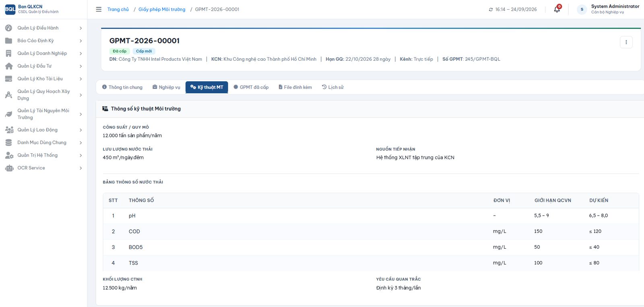
Task: Click the Đã cấp status badge
Action: click(x=120, y=51)
